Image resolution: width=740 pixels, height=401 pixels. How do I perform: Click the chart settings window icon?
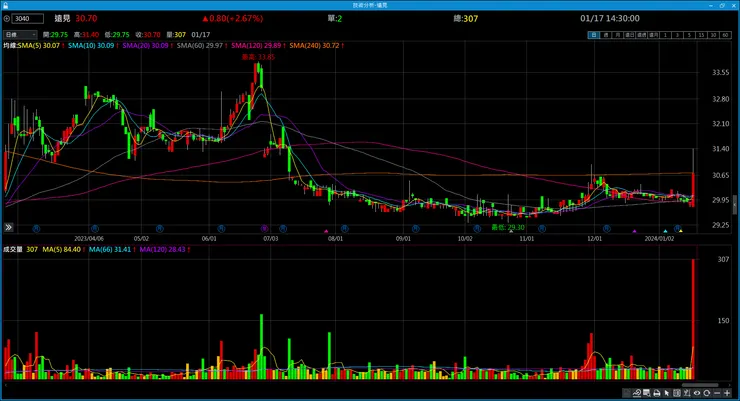(x=647, y=393)
